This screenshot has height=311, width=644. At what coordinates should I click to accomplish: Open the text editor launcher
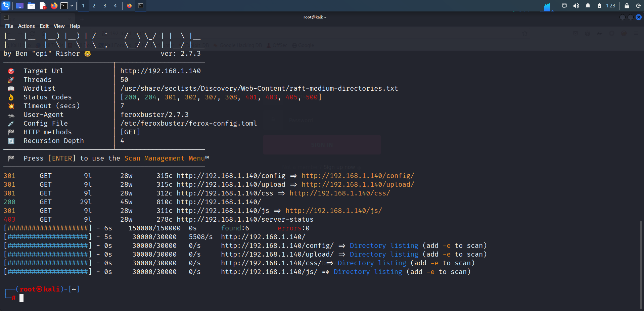pos(43,6)
